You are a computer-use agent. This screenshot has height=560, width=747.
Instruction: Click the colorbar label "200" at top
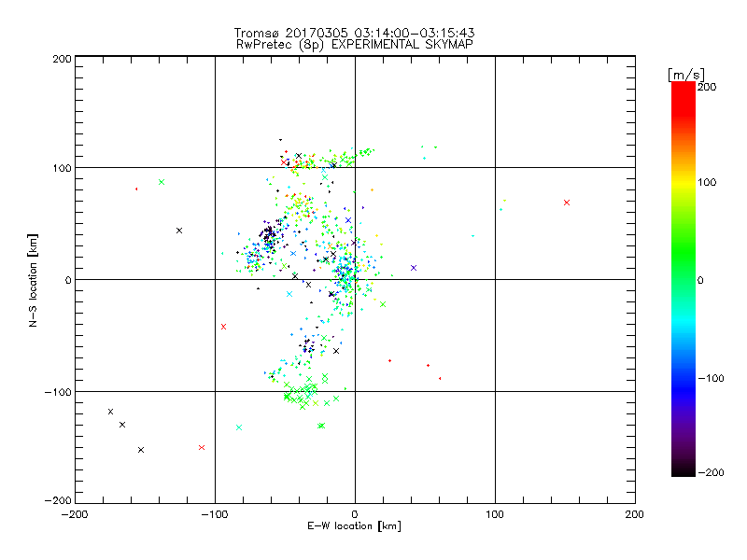pos(707,87)
